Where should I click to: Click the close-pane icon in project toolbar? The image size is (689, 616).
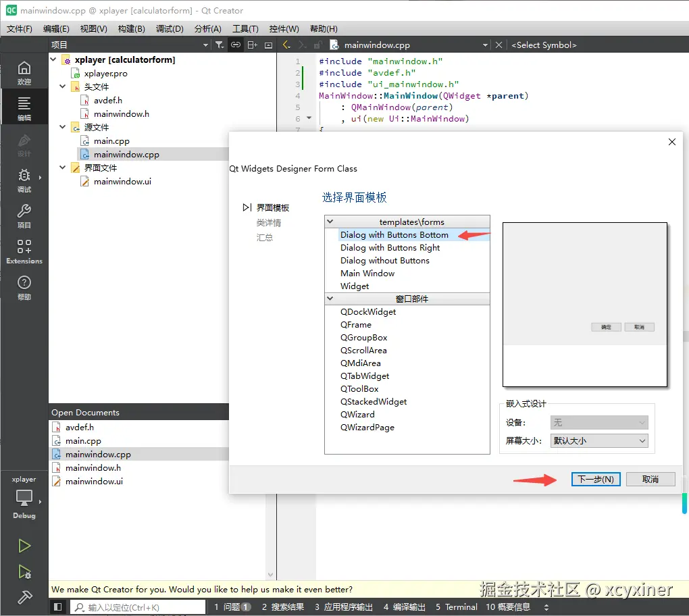point(268,45)
